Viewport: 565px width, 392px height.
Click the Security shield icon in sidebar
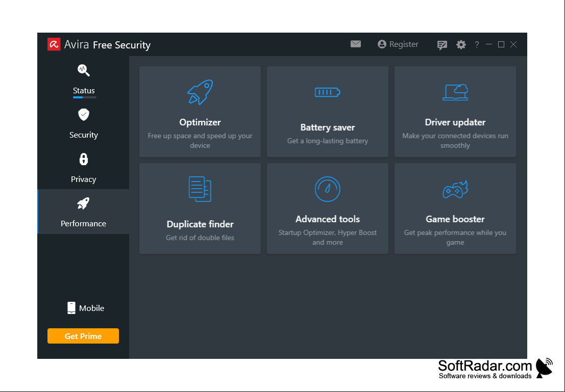pos(84,115)
